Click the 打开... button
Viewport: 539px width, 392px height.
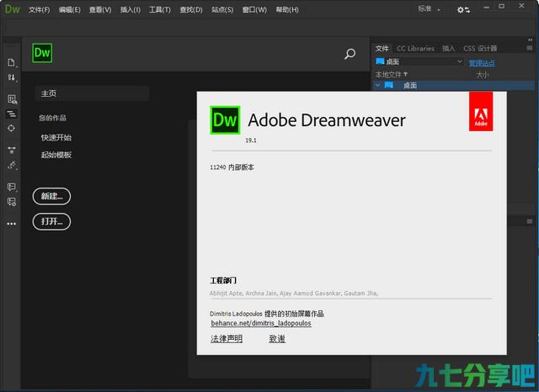[x=51, y=221]
